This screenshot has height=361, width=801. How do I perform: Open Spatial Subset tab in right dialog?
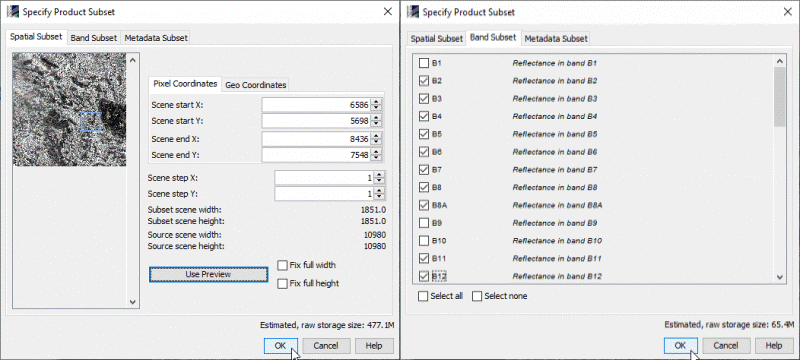click(x=437, y=38)
